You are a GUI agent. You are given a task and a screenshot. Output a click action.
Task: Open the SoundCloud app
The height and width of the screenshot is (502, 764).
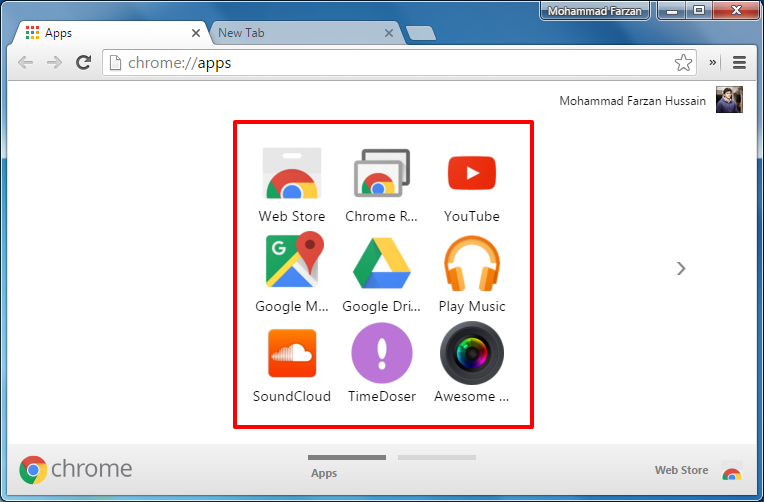tap(292, 353)
